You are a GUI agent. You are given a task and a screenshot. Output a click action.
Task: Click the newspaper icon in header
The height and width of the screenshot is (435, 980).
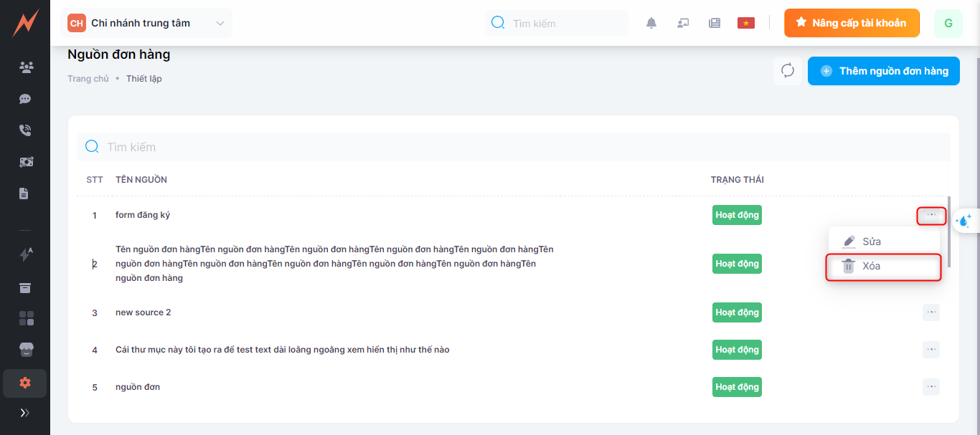[x=715, y=23]
